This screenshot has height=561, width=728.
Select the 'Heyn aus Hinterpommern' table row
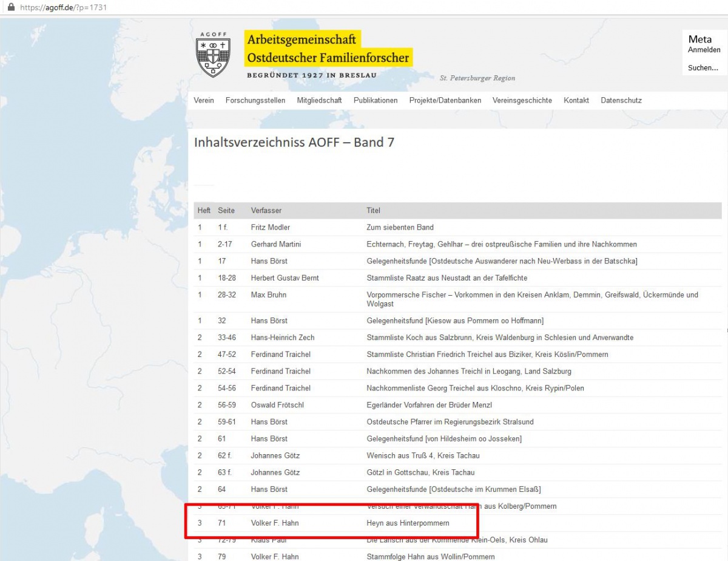(408, 523)
